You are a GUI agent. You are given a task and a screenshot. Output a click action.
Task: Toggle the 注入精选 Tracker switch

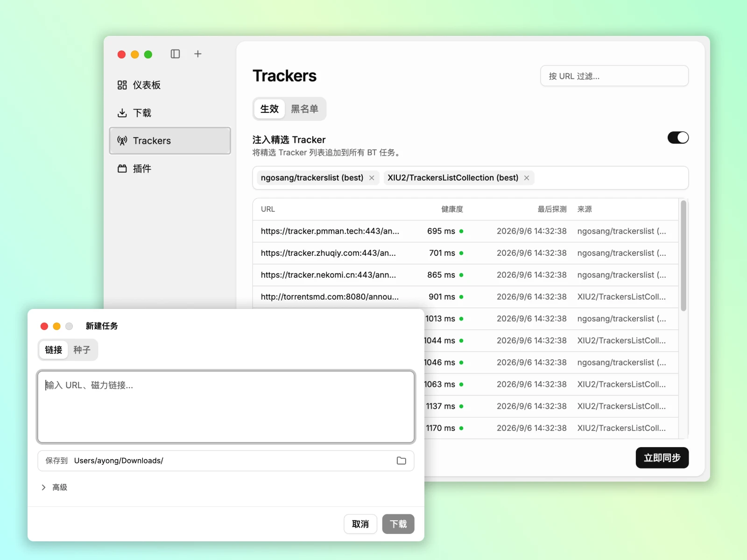click(x=678, y=138)
